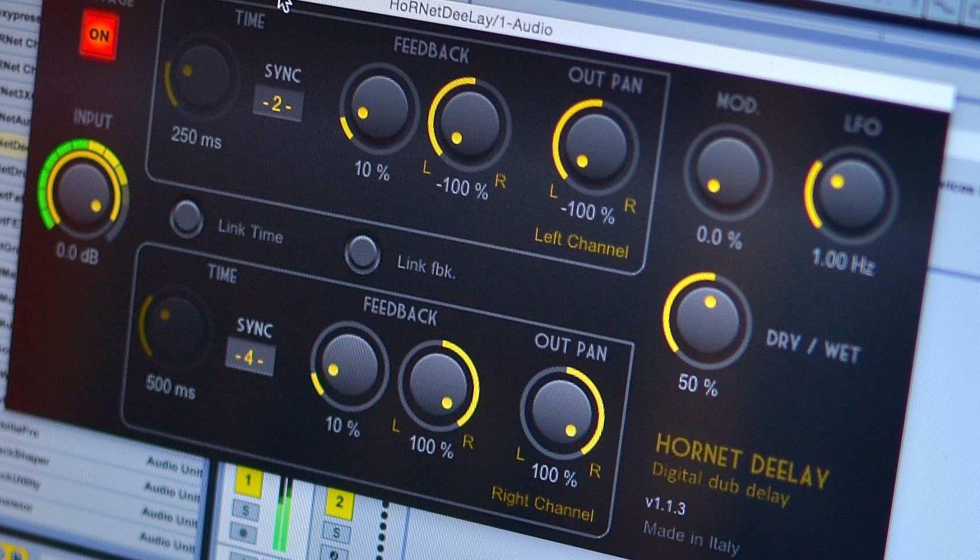Image resolution: width=980 pixels, height=560 pixels.
Task: Enable the Link fbk. switch
Action: pyautogui.click(x=363, y=254)
